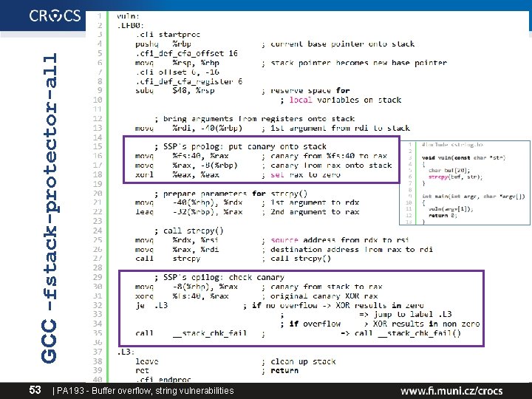The width and height of the screenshot is (532, 399).
Task: Select comment 'bring arguments from registers onto stack'
Action: point(259,119)
